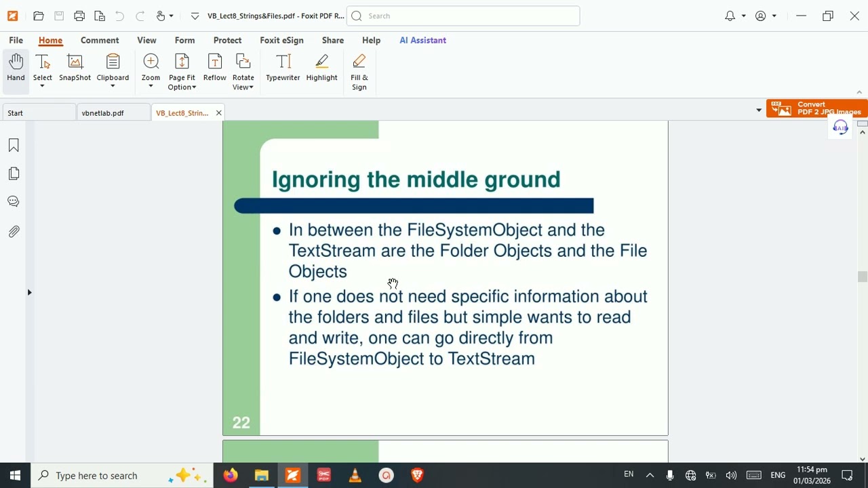Click the Zoom tool icon
868x488 pixels.
(x=151, y=62)
